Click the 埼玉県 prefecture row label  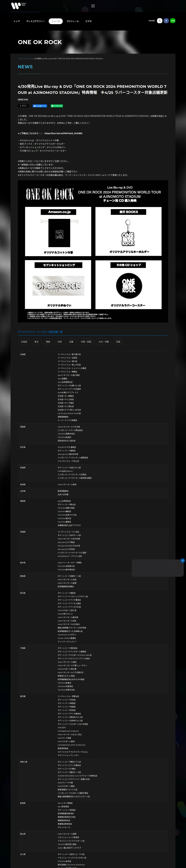[23, 593]
